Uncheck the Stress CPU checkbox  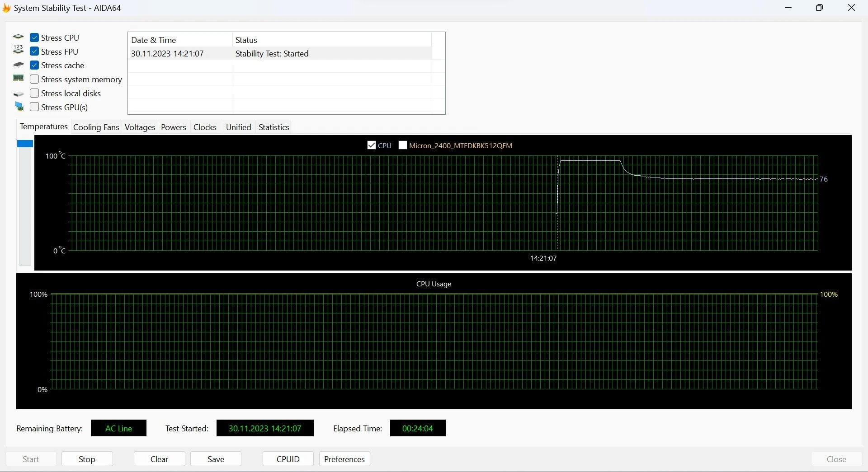(34, 37)
